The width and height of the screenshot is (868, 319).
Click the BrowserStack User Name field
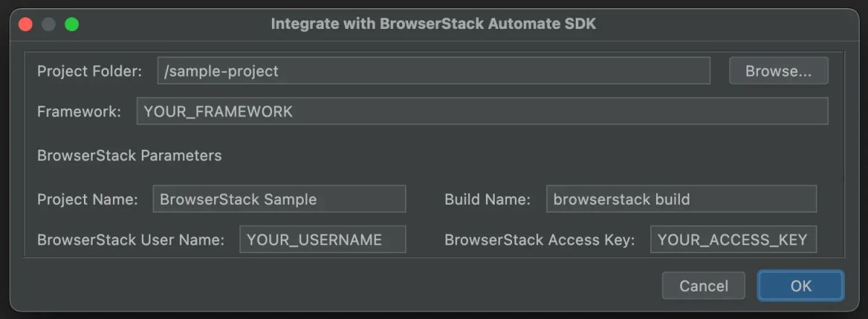point(323,239)
